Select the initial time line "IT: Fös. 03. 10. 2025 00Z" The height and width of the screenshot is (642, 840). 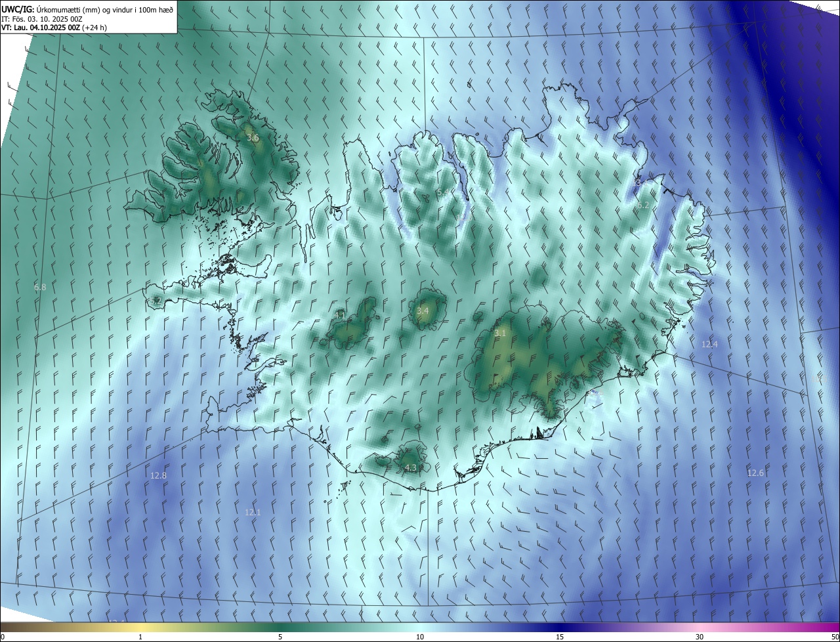click(x=43, y=19)
